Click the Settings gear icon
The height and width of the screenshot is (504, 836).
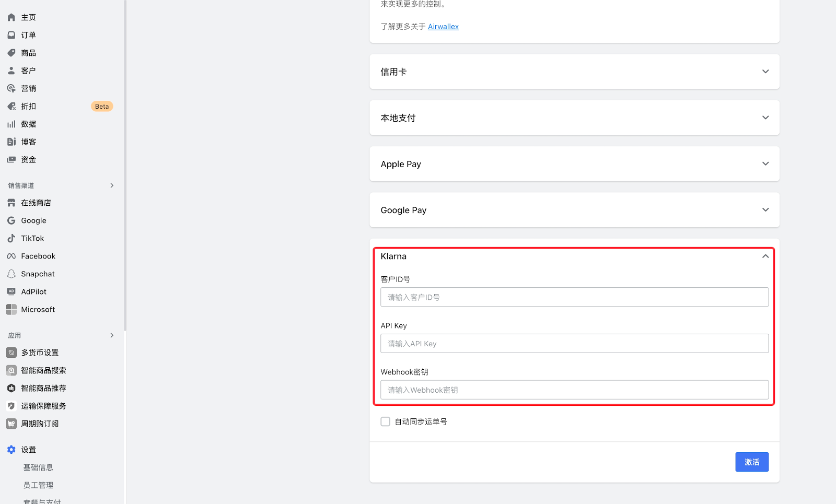click(11, 450)
